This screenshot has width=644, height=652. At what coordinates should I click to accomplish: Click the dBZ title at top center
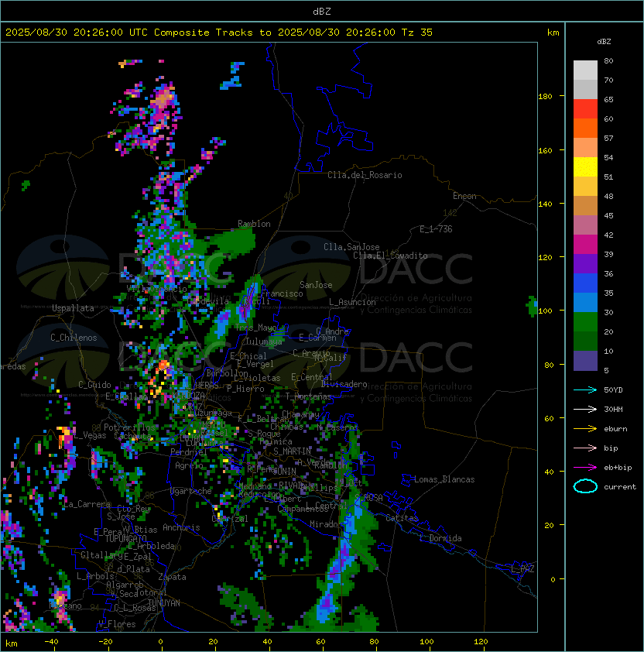(322, 11)
